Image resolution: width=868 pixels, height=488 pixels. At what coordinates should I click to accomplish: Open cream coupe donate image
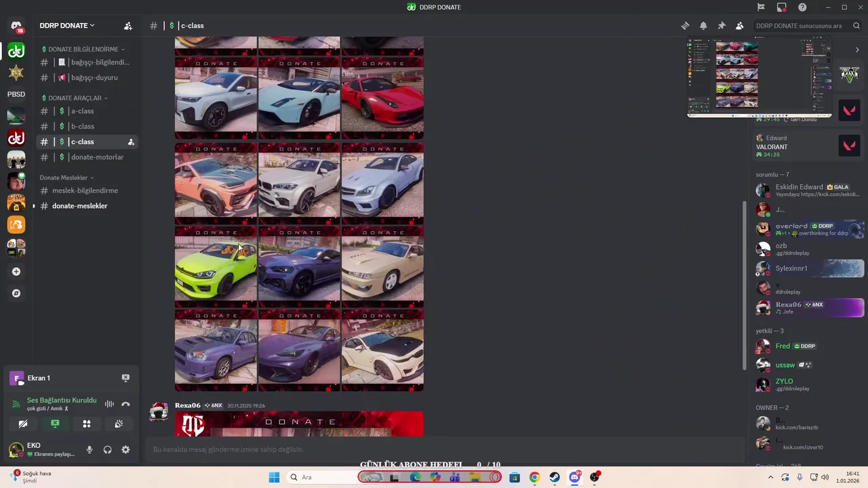[382, 266]
